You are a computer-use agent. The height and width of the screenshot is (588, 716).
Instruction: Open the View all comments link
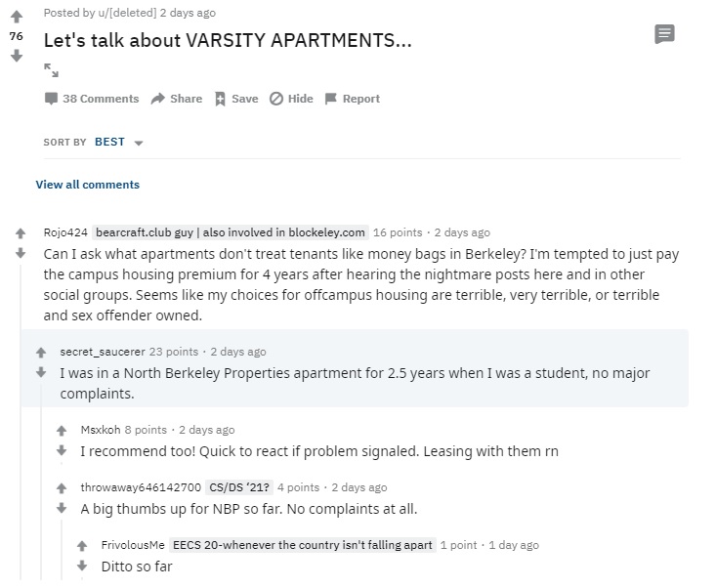(88, 185)
